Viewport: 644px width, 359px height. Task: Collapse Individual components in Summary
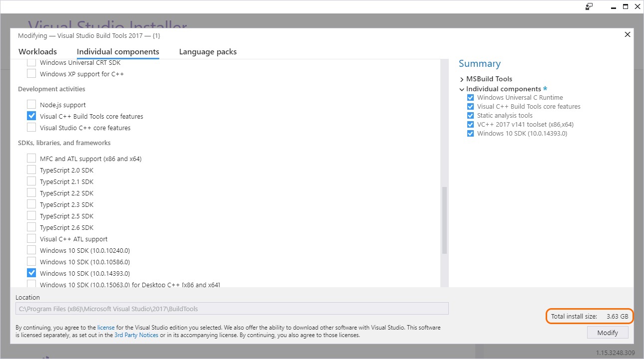462,88
